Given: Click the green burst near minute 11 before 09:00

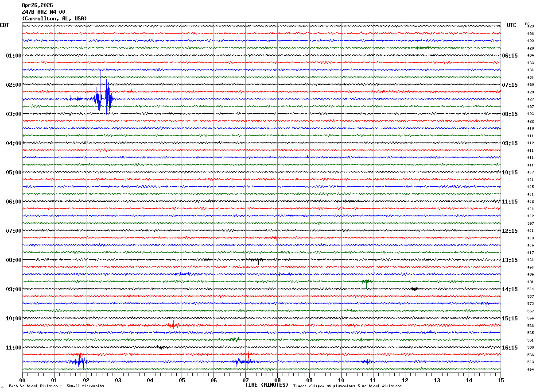Looking at the screenshot, I should point(366,282).
